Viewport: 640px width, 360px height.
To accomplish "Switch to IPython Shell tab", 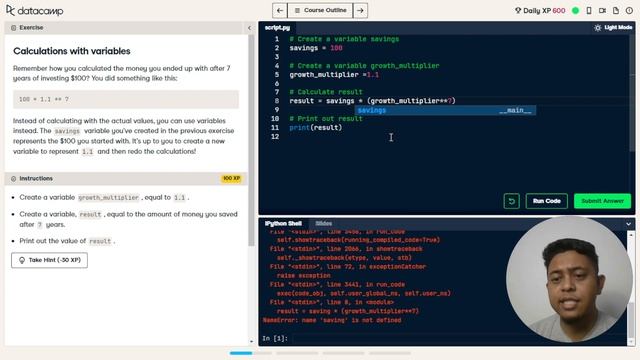I will pyautogui.click(x=283, y=224).
